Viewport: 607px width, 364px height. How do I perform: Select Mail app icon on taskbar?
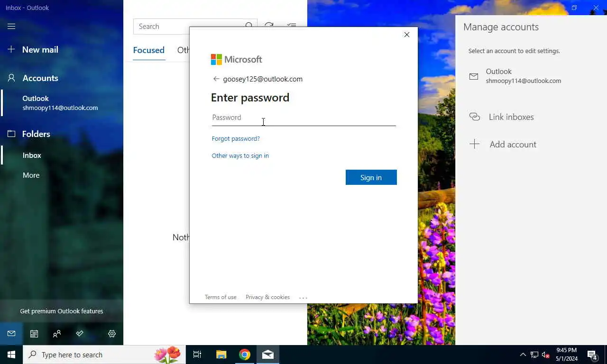(268, 355)
